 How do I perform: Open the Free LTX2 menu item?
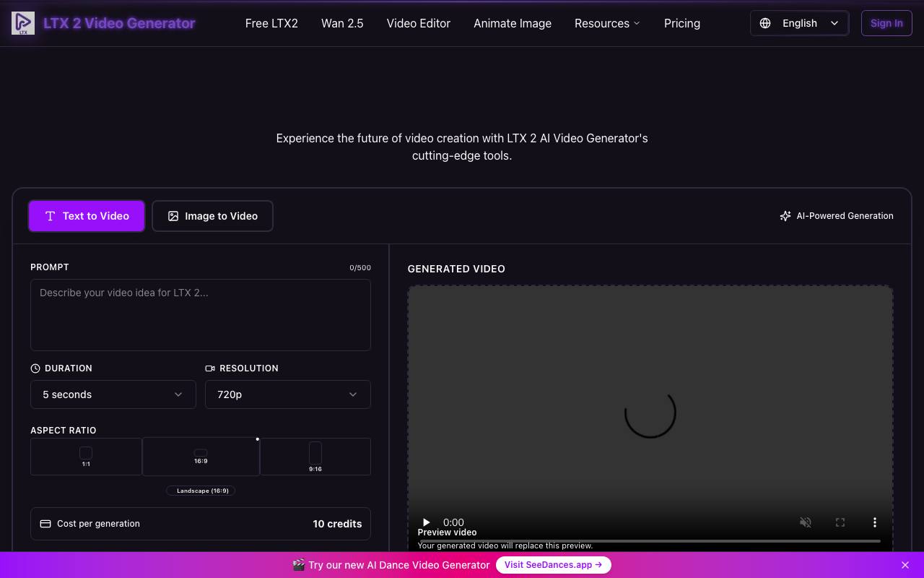click(271, 23)
